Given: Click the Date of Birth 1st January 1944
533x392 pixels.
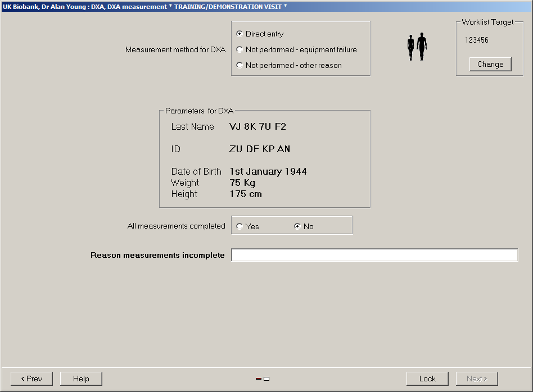Looking at the screenshot, I should pyautogui.click(x=268, y=172).
